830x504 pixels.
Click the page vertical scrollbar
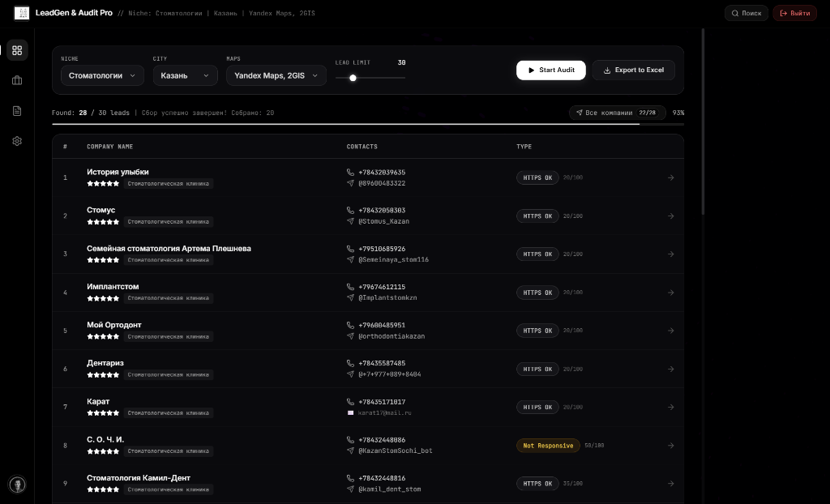[703, 122]
